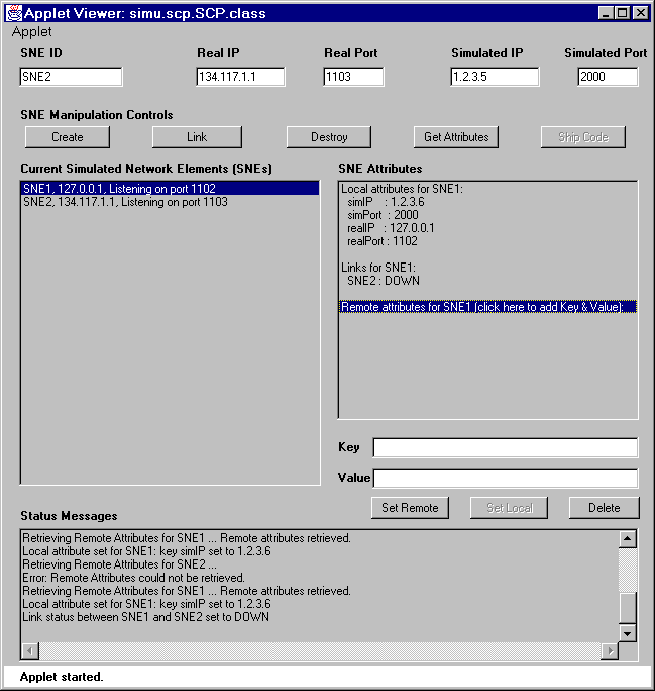Click the Link button

click(x=197, y=137)
